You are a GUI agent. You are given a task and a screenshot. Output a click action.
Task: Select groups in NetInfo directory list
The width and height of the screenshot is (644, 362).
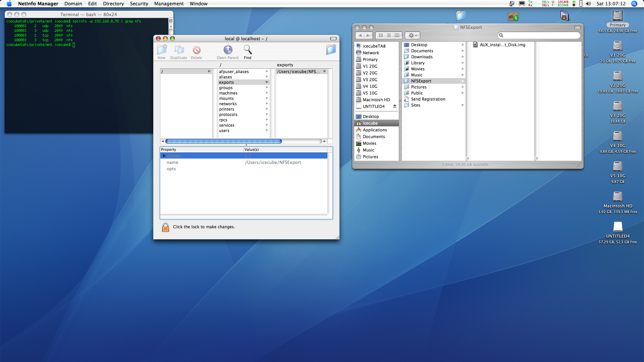pos(244,87)
